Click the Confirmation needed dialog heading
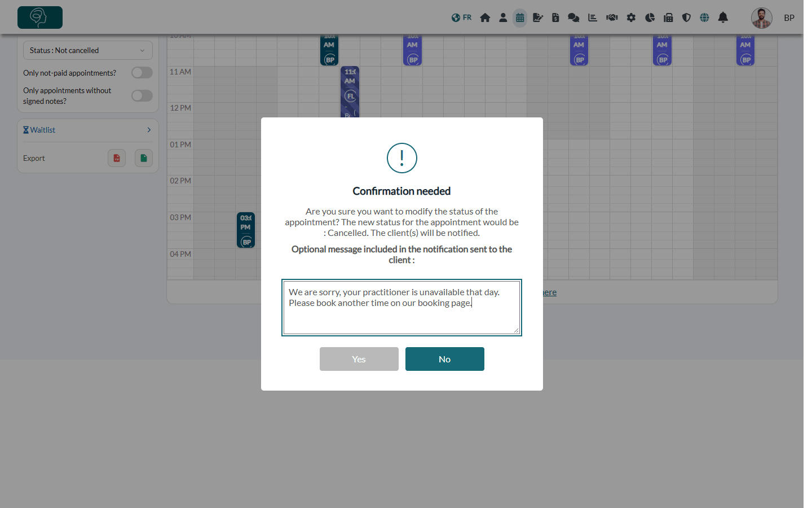This screenshot has height=508, width=812. [x=401, y=191]
